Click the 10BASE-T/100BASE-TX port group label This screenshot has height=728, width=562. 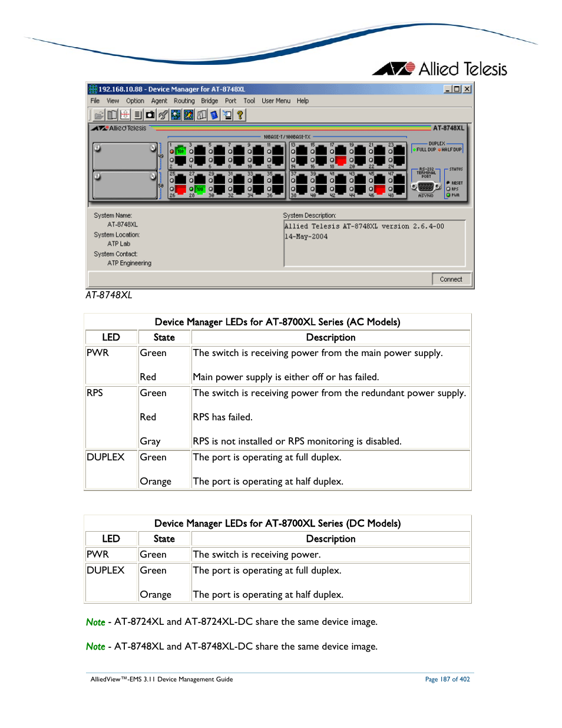point(287,137)
